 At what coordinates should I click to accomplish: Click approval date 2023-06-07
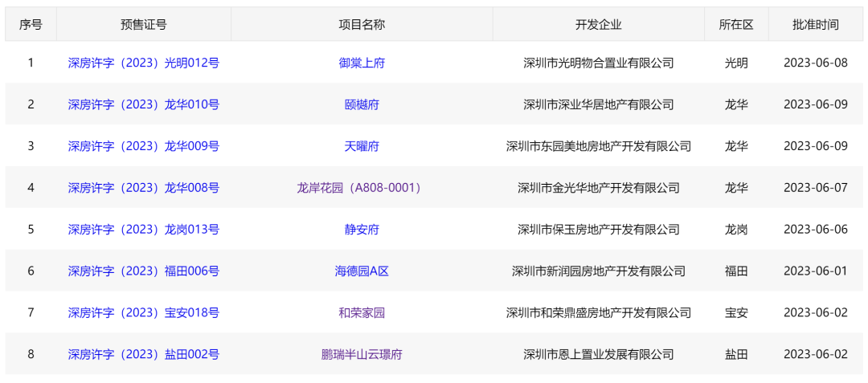[x=816, y=188]
